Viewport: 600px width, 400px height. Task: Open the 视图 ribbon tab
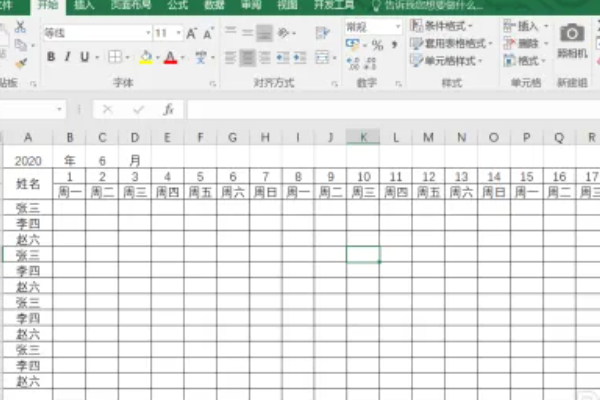tap(287, 5)
